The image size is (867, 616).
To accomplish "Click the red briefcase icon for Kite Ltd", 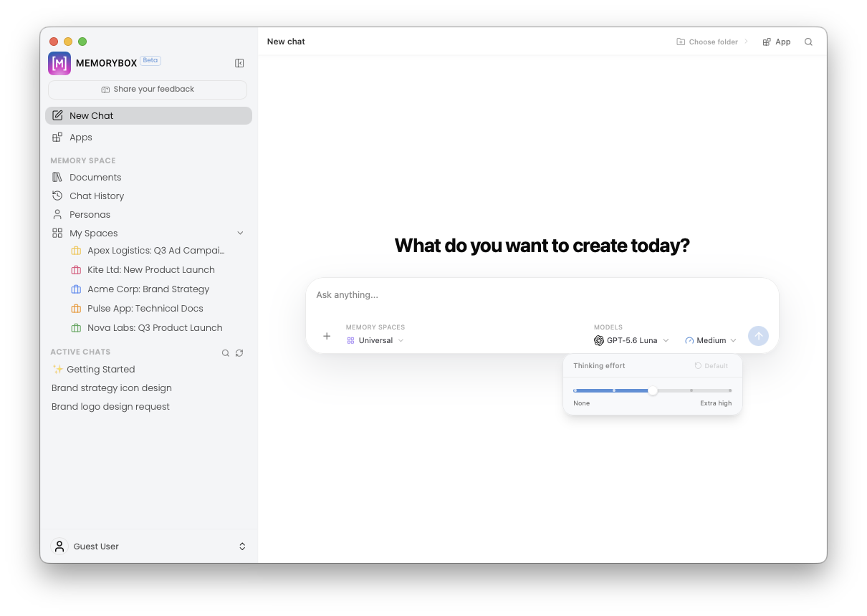I will point(76,270).
